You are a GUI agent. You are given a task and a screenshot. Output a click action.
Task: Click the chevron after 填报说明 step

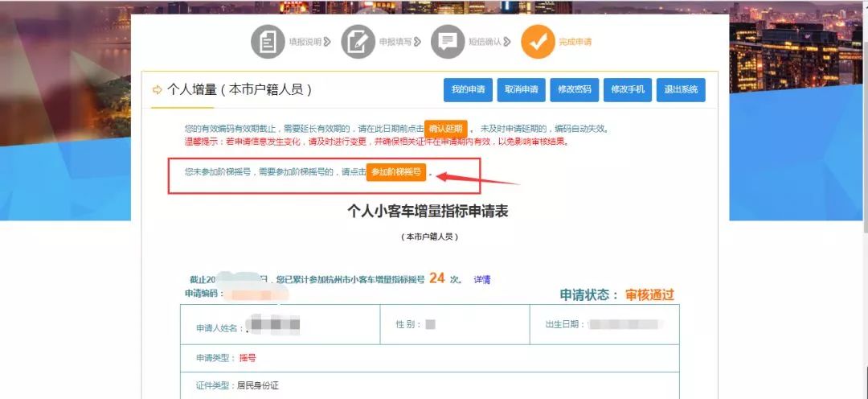(x=327, y=42)
